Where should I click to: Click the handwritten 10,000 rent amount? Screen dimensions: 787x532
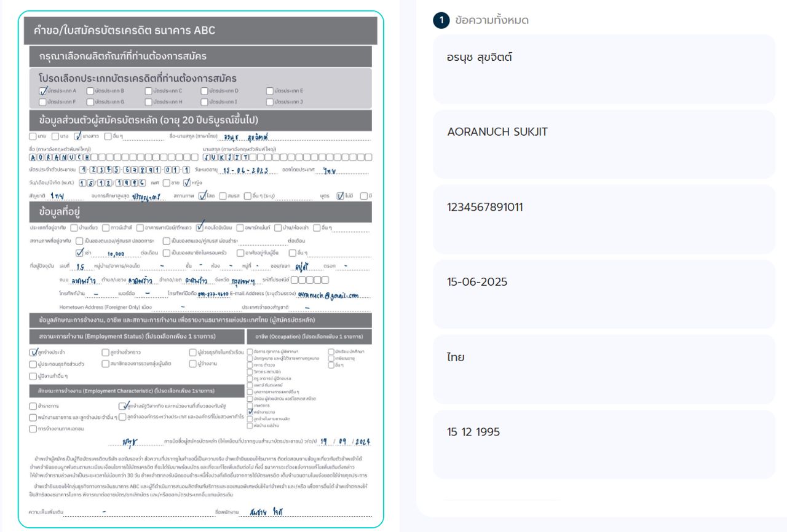(x=116, y=252)
